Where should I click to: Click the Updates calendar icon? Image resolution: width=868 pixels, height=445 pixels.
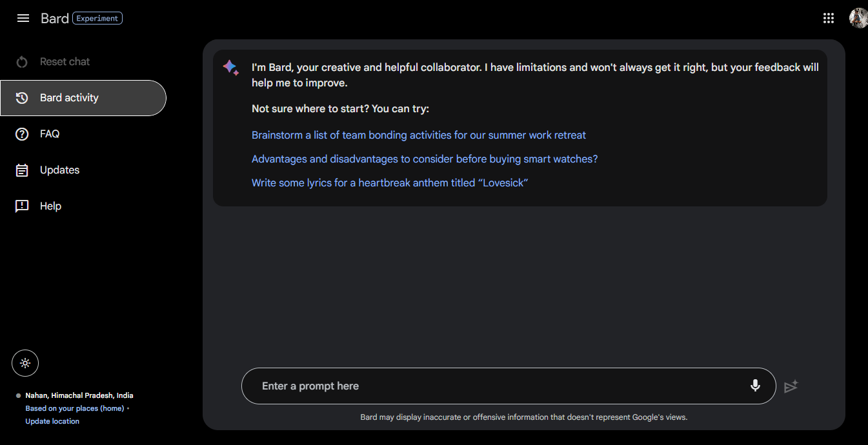click(22, 170)
